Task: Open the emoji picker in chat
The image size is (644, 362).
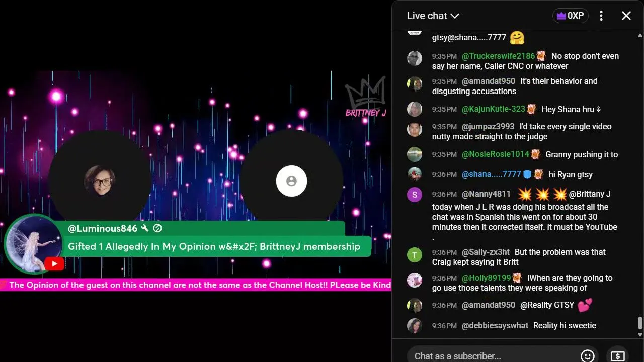Action: click(587, 356)
